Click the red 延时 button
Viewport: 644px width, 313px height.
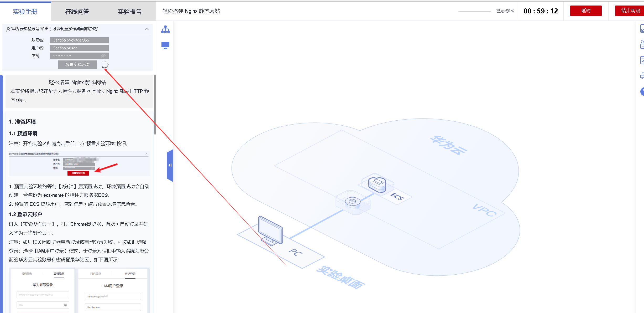pos(585,11)
